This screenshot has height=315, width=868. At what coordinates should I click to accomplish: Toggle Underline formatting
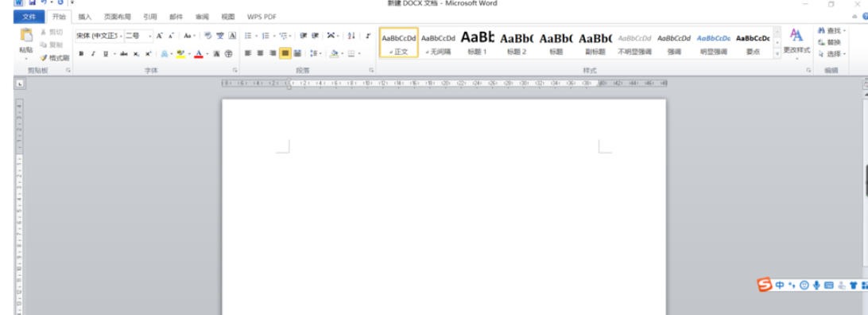pos(105,54)
